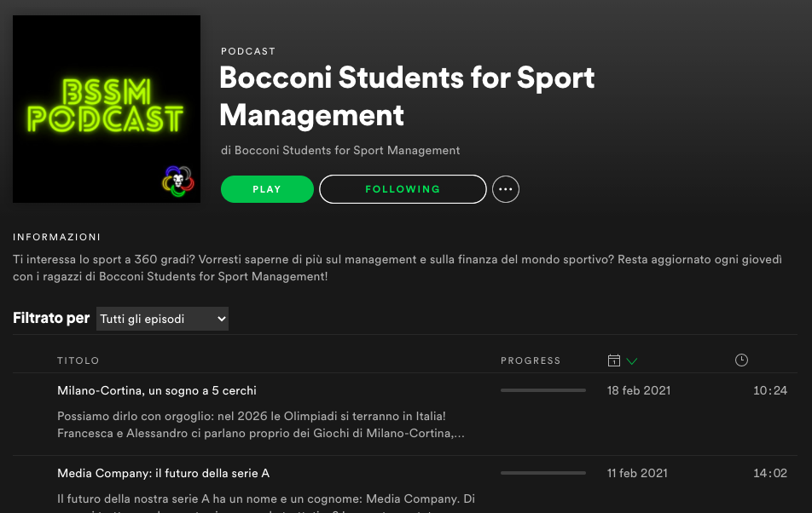The width and height of the screenshot is (812, 513).
Task: Open the 'Tutti gli episodi' filter dropdown
Action: 162,319
